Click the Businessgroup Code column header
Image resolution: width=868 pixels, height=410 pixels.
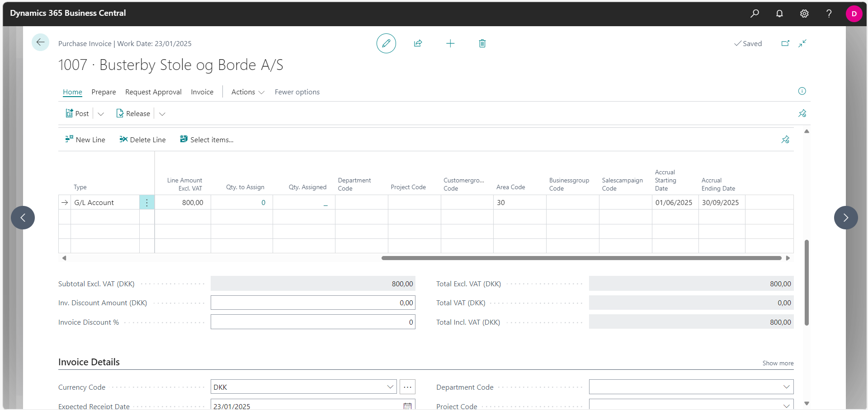(x=569, y=184)
